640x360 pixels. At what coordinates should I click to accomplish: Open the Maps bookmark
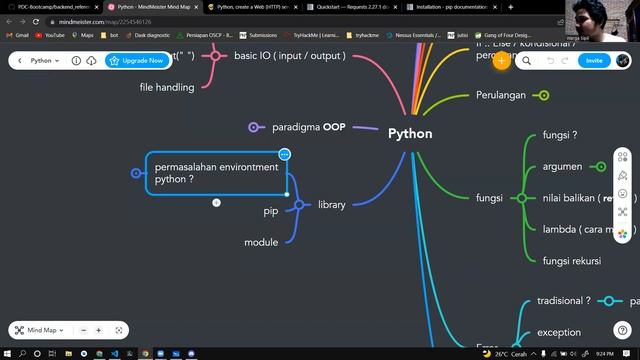pyautogui.click(x=83, y=36)
